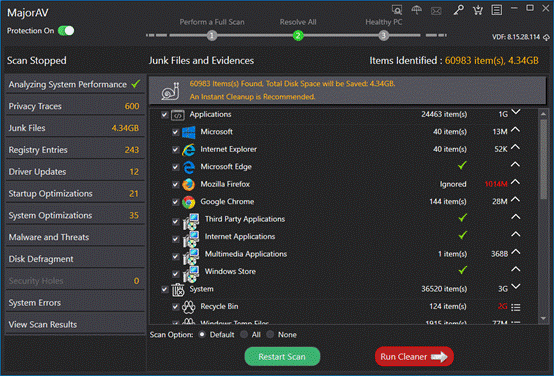Click the Internet Applications icon
This screenshot has height=376, width=554.
[x=191, y=239]
